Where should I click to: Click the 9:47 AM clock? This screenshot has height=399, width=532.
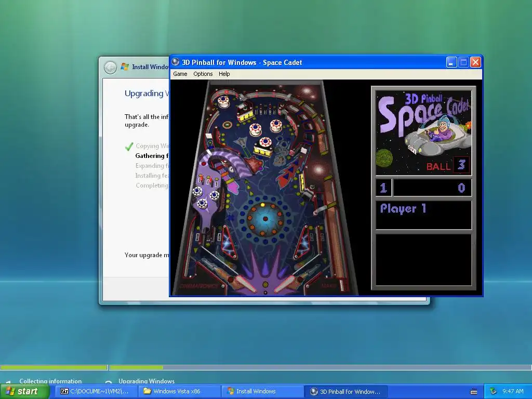click(513, 391)
